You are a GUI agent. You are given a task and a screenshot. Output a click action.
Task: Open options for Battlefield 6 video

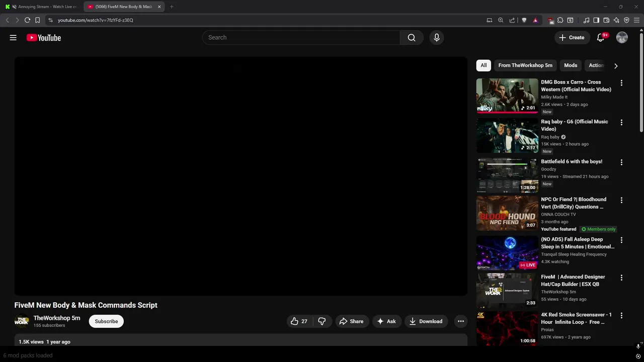click(621, 162)
